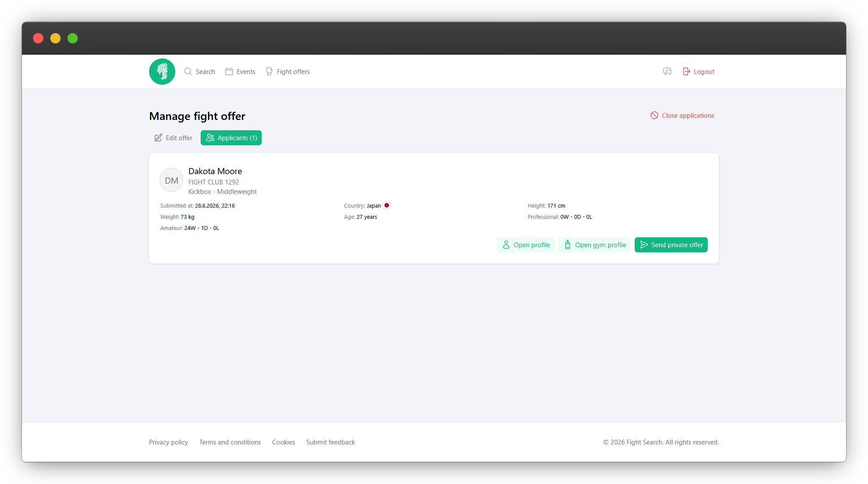The height and width of the screenshot is (484, 868).
Task: Click the DM avatar of Dakota Moore
Action: pos(171,180)
